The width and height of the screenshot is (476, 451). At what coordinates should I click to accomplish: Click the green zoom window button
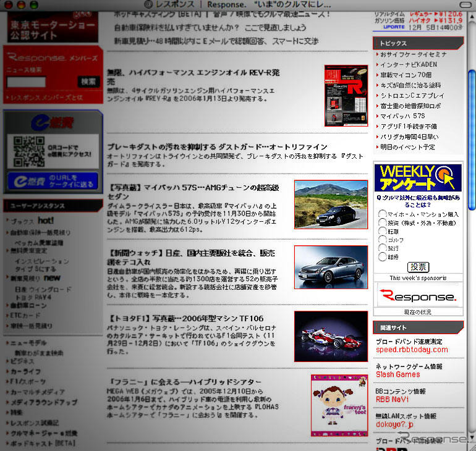pyautogui.click(x=34, y=4)
